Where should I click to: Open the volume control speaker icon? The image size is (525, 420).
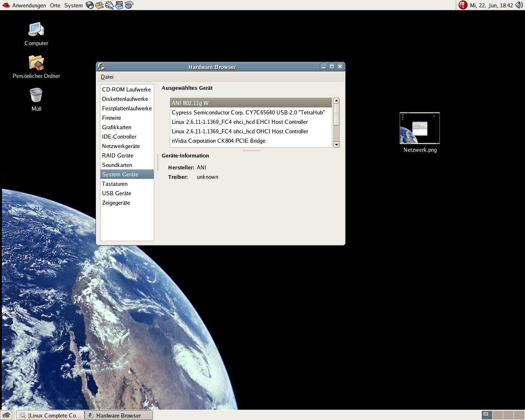(519, 5)
